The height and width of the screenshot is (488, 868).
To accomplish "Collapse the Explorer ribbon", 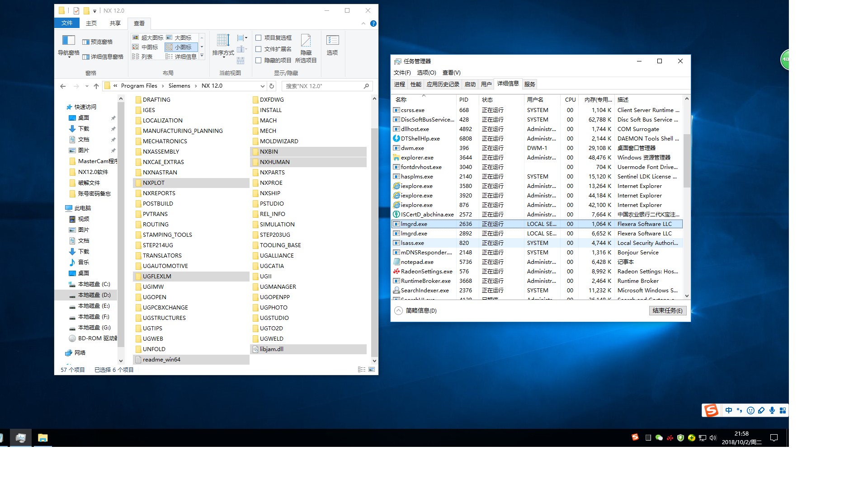I will click(x=363, y=23).
